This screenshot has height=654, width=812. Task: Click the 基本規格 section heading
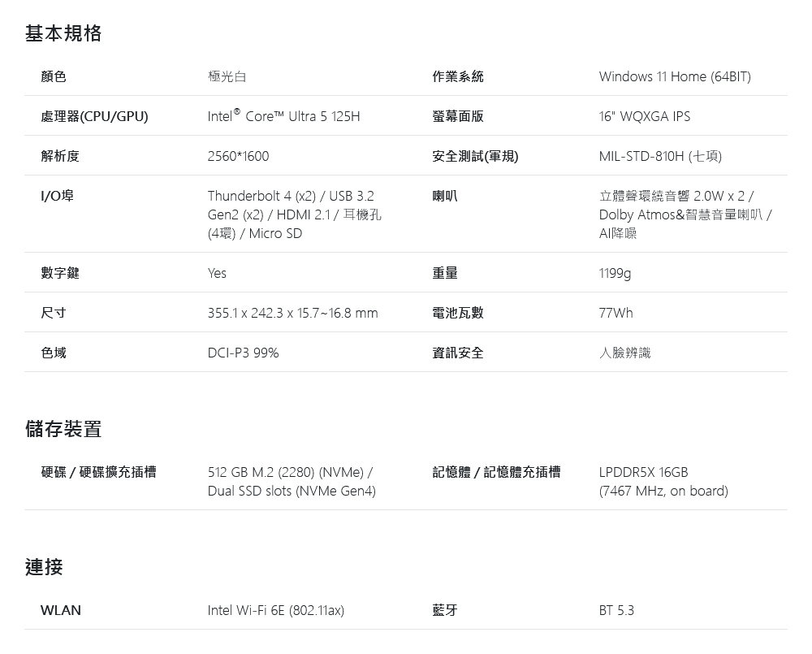click(63, 33)
